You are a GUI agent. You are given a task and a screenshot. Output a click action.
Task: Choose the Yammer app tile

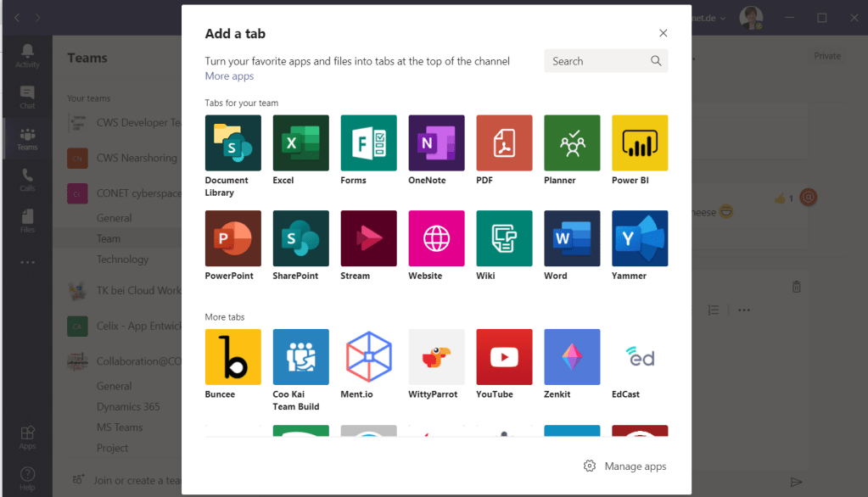click(640, 238)
